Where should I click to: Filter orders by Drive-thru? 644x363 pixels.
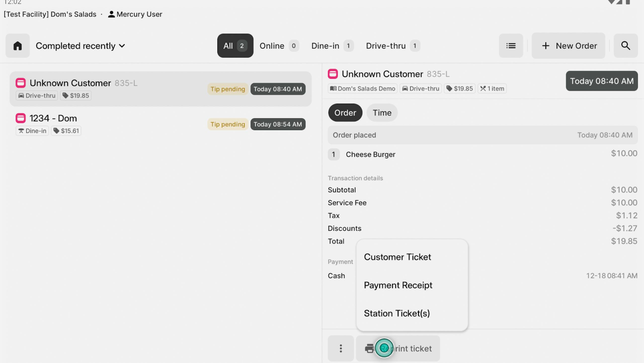point(392,46)
